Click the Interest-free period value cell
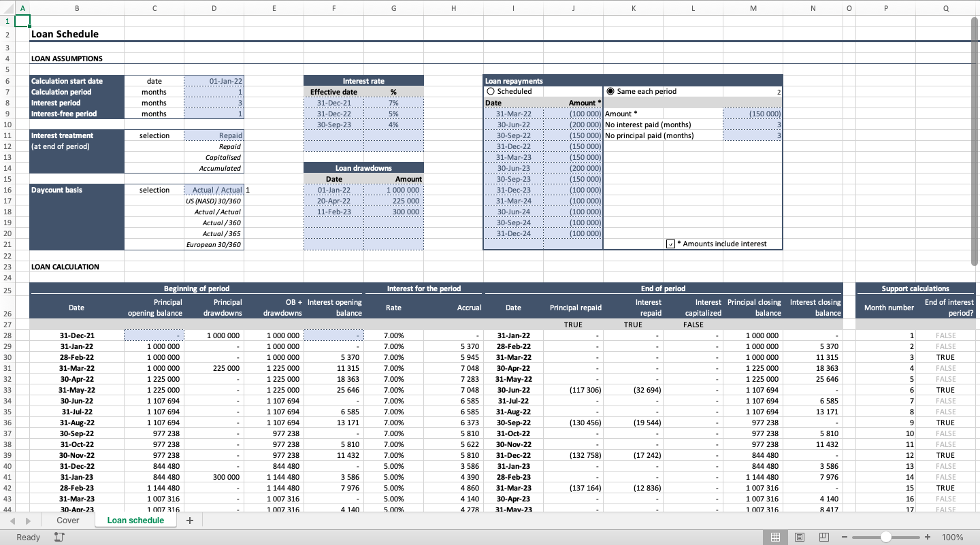The image size is (980, 545). pyautogui.click(x=214, y=114)
